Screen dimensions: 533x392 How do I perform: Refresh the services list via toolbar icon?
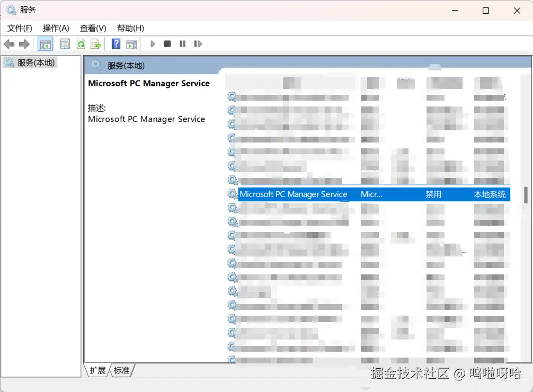81,44
